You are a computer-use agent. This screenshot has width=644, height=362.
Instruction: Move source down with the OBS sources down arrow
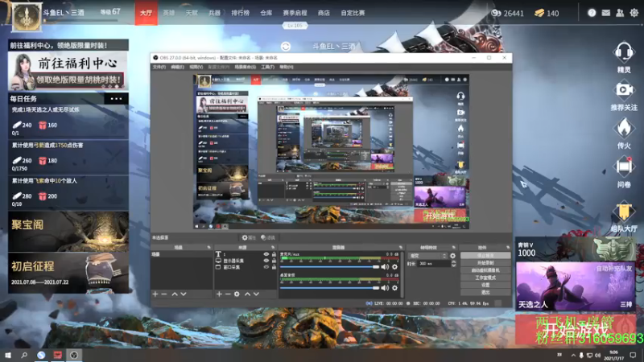(256, 294)
